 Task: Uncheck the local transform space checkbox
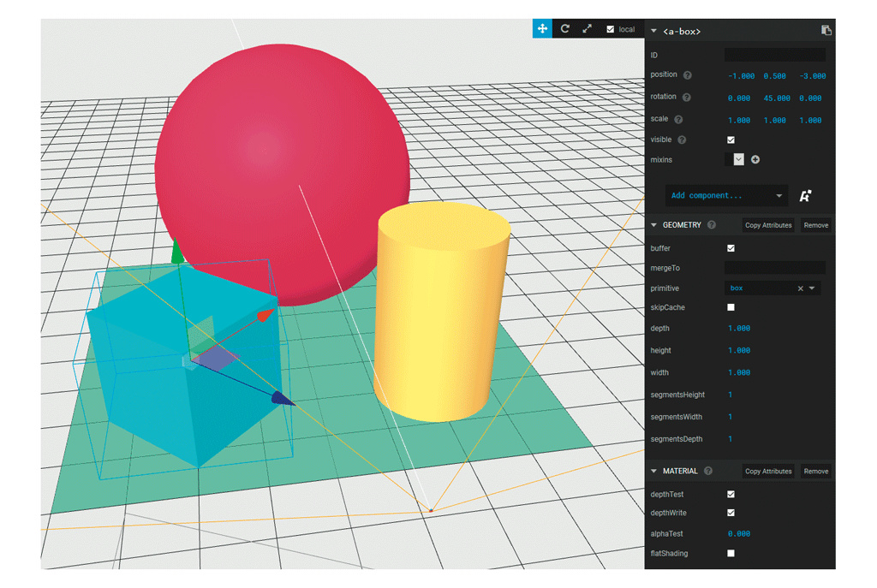click(611, 29)
